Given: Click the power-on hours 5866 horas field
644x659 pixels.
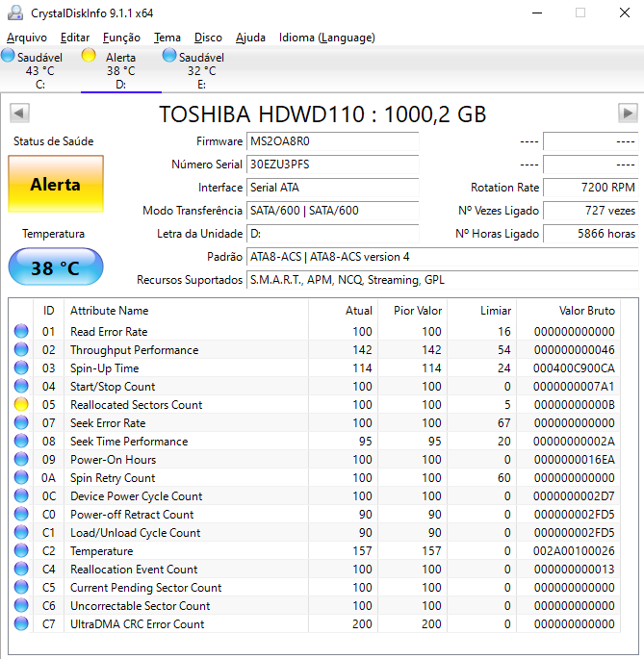Looking at the screenshot, I should click(x=591, y=234).
